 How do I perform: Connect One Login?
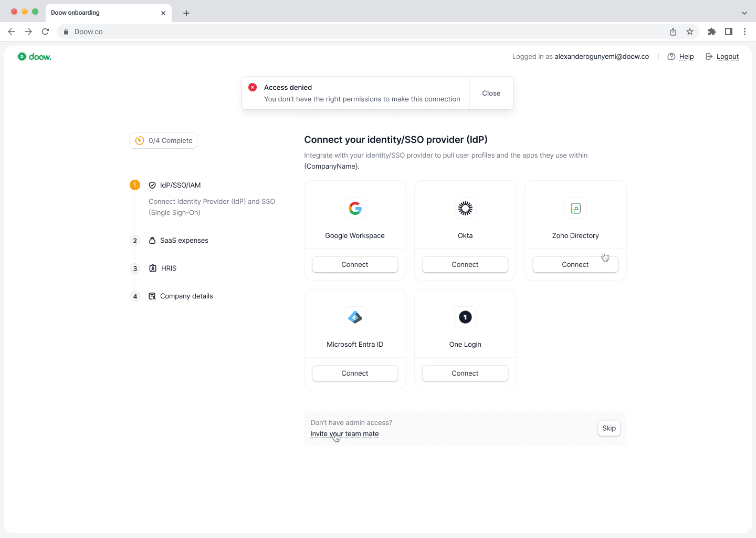465,373
